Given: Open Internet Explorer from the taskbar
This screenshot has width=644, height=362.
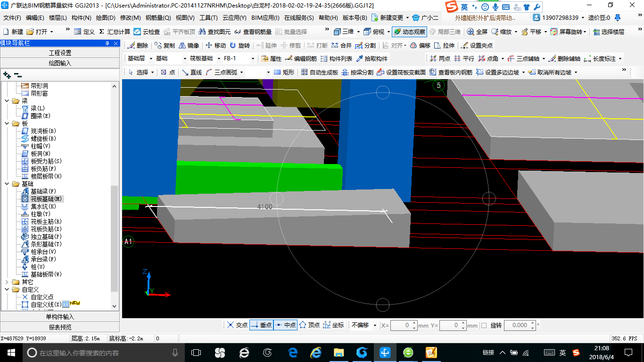Looking at the screenshot, I should (x=316, y=352).
